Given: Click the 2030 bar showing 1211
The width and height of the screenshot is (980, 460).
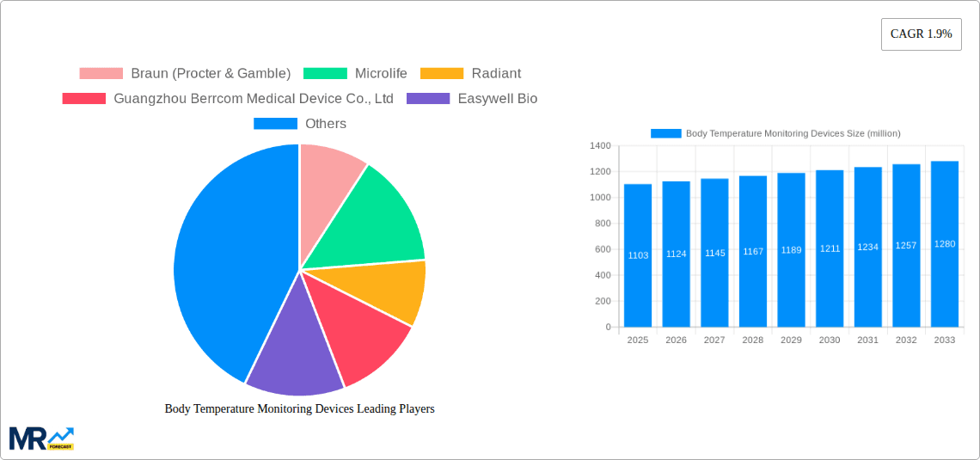Looking at the screenshot, I should (830, 248).
